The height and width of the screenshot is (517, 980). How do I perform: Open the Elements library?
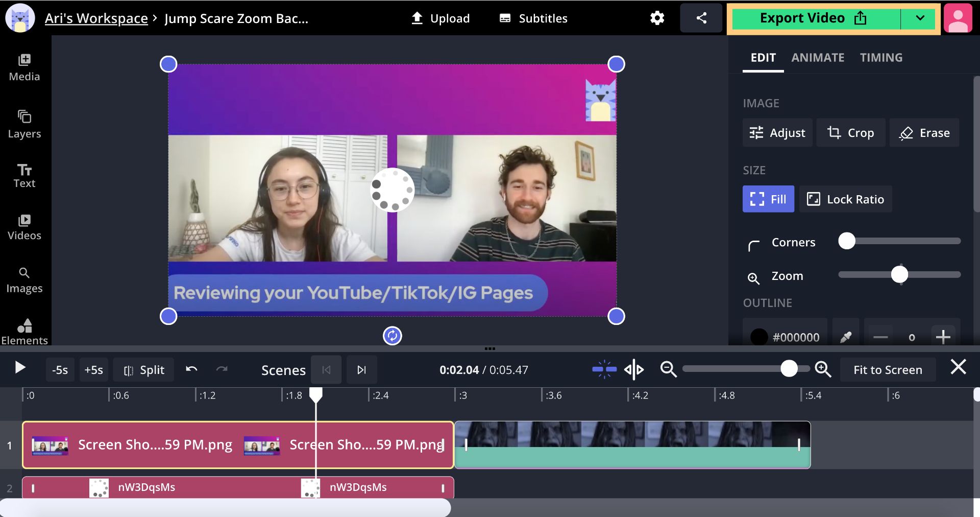24,332
